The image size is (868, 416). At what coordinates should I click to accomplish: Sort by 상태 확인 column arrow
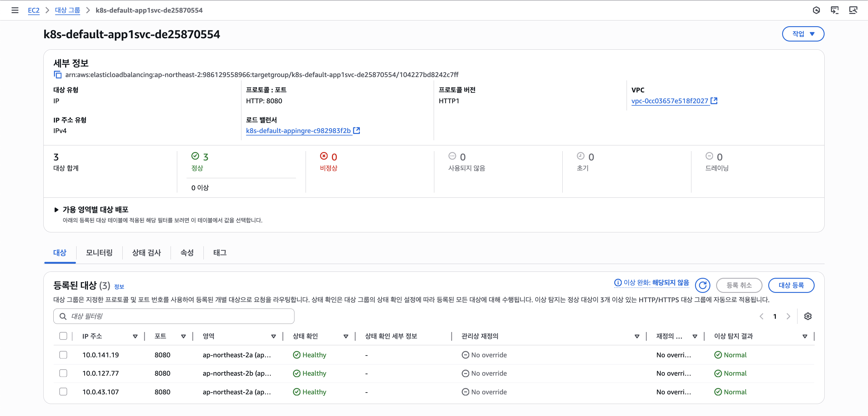pyautogui.click(x=345, y=336)
